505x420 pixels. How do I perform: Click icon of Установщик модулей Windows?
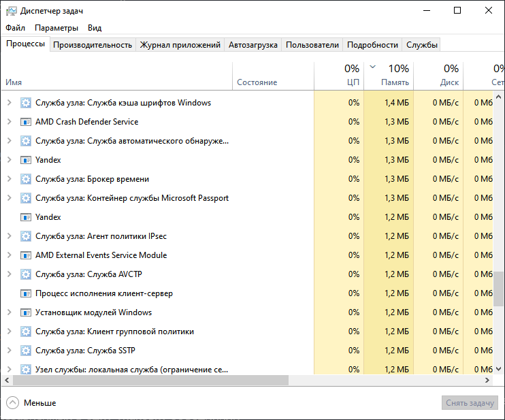26,312
